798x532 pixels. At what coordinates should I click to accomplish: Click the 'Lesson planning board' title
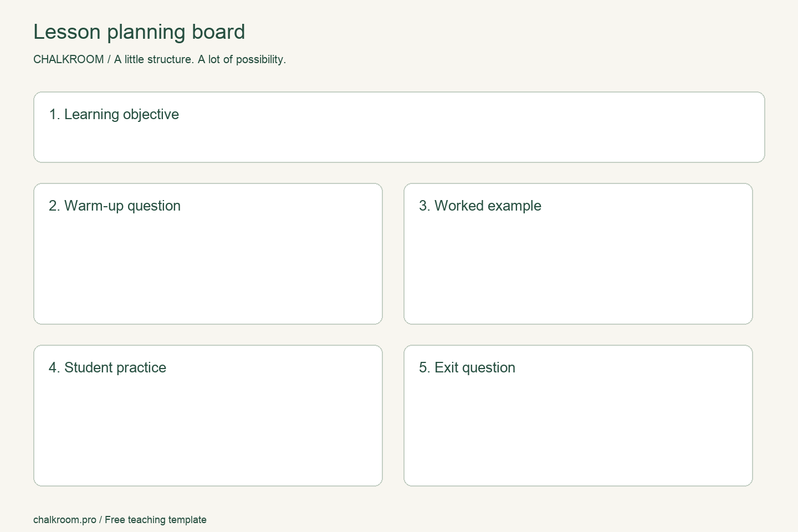pyautogui.click(x=139, y=32)
